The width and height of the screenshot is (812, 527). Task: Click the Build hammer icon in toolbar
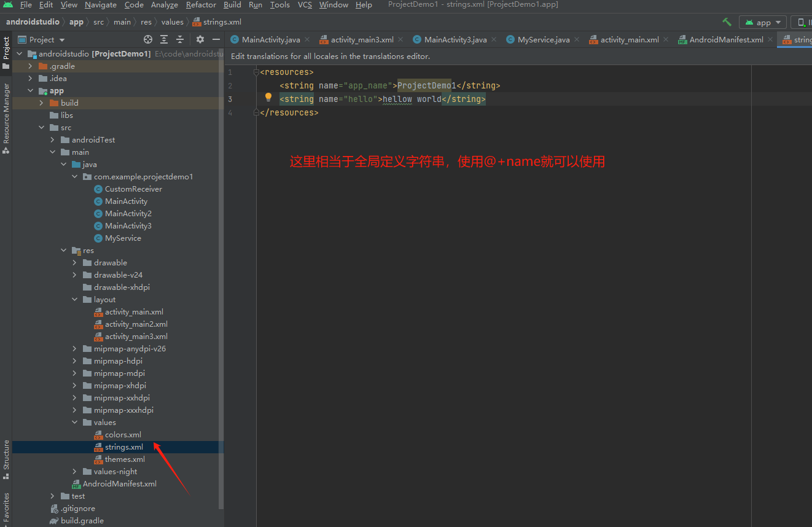coord(727,22)
